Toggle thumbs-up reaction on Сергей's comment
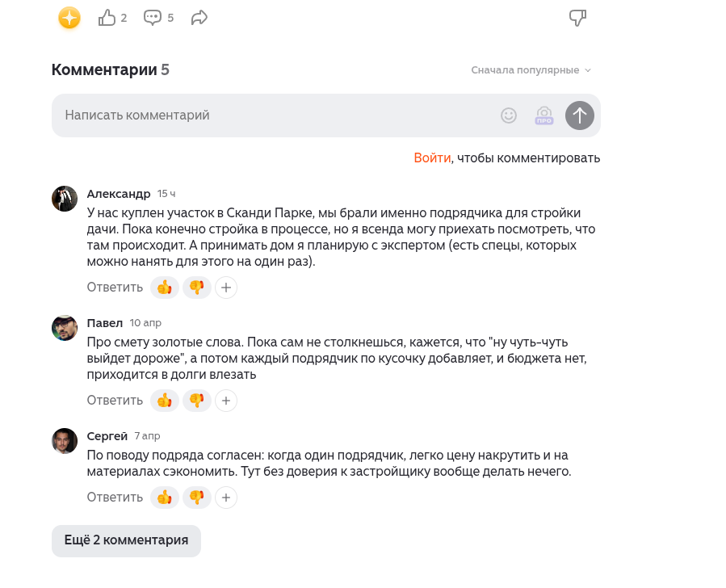 tap(165, 498)
